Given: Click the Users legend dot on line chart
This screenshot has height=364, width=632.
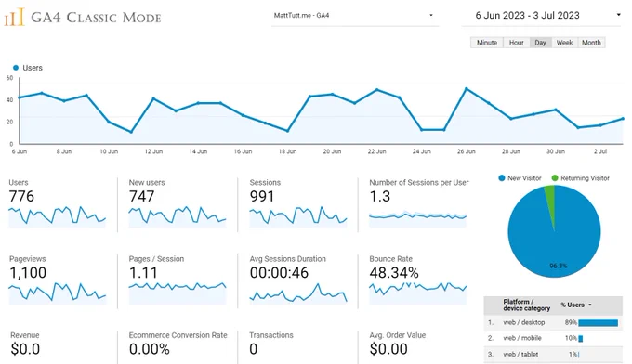Looking at the screenshot, I should pyautogui.click(x=16, y=68).
